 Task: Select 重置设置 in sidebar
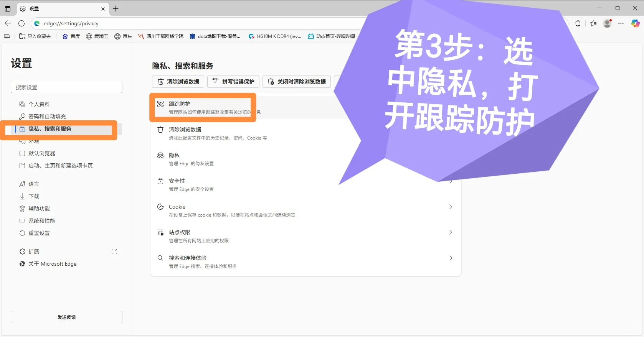coord(66,233)
